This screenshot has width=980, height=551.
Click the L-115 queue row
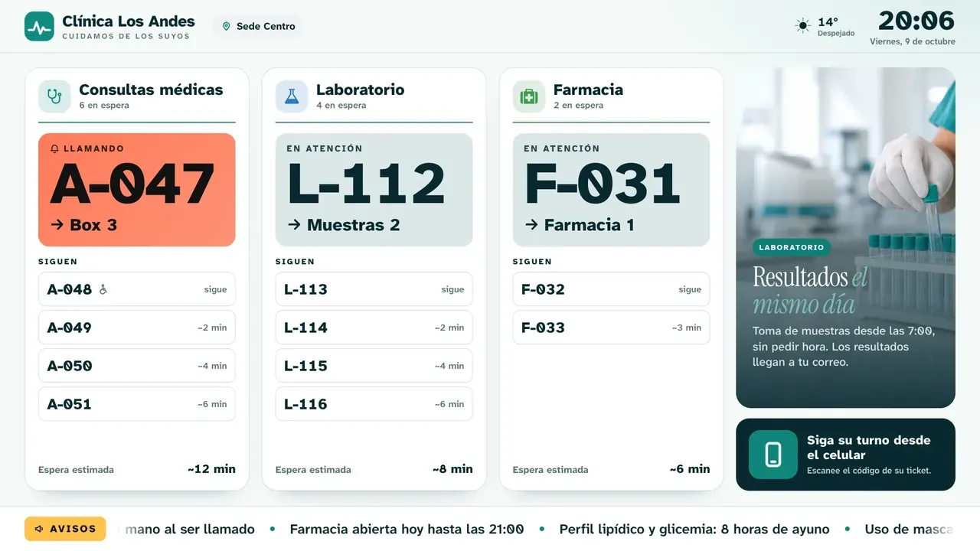[374, 366]
